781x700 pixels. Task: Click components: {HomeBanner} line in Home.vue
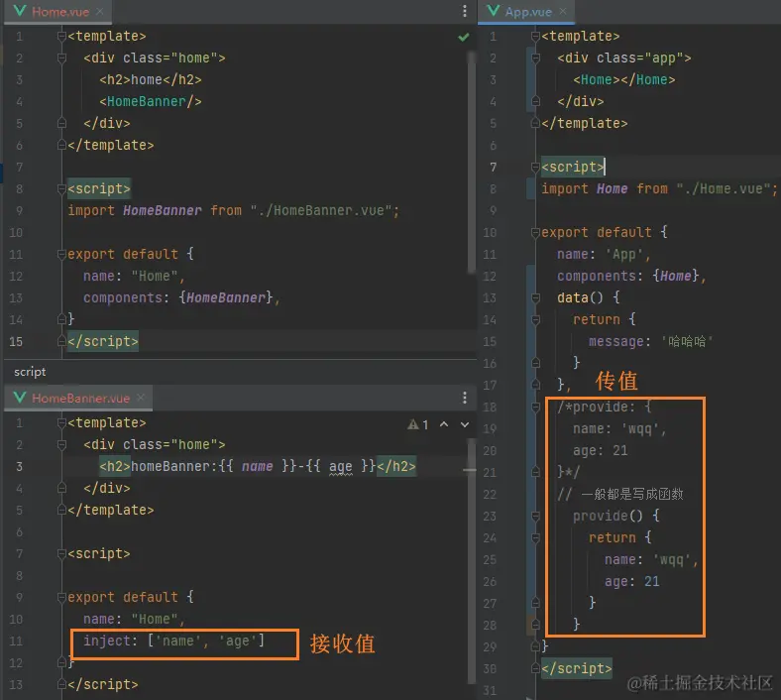click(181, 297)
